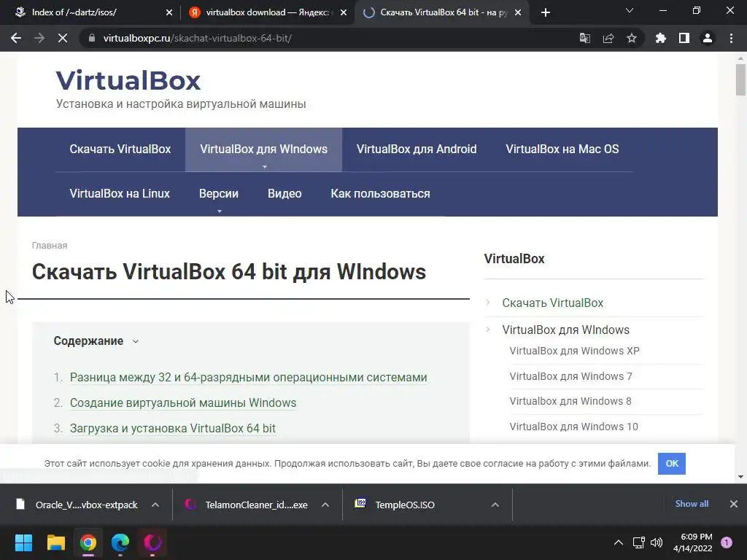The width and height of the screenshot is (747, 560).
Task: Click the scrollbar down arrow
Action: tap(740, 477)
